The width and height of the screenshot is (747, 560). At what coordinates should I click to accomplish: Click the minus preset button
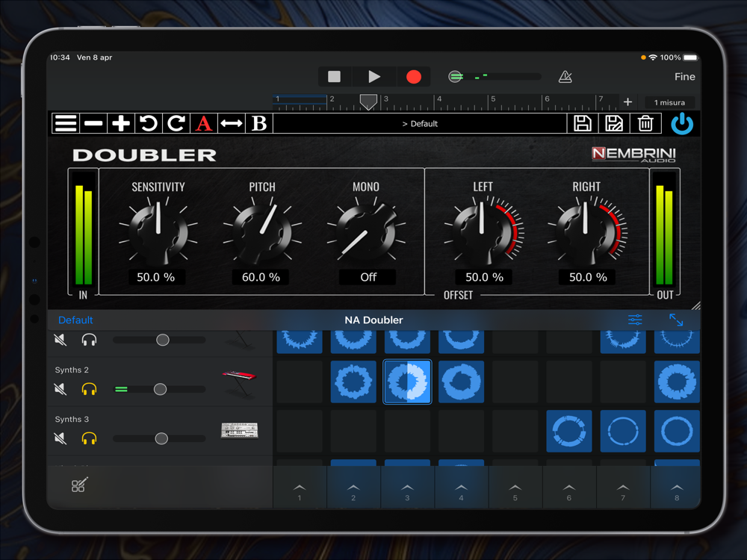93,123
